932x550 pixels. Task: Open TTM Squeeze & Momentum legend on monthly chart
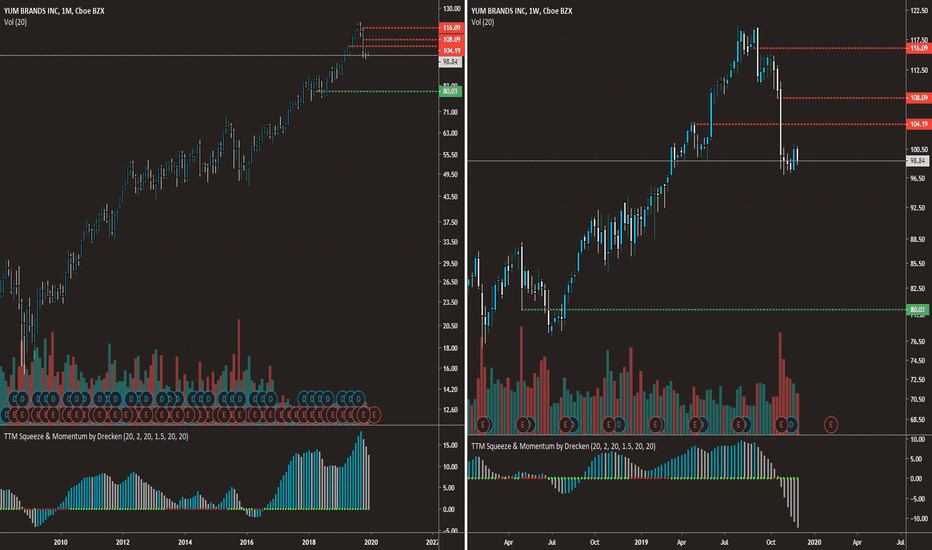coord(96,436)
